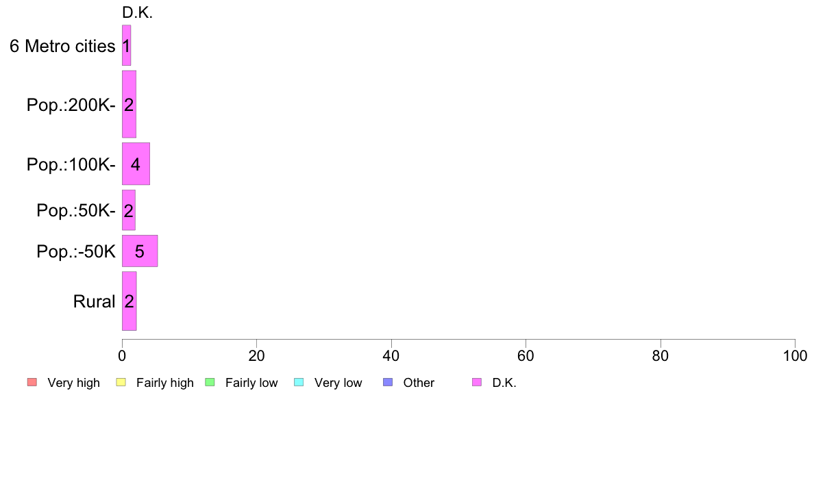Select the Pop.:200K- bar with value 2

129,104
